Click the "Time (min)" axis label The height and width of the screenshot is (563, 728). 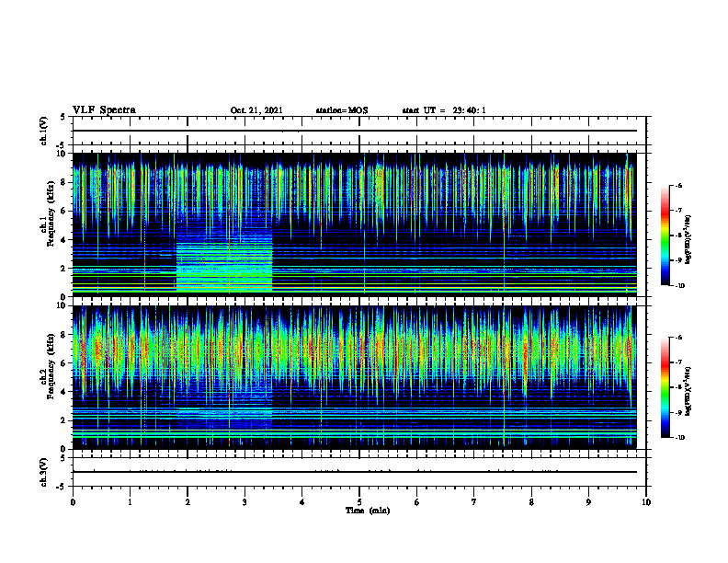(x=368, y=511)
